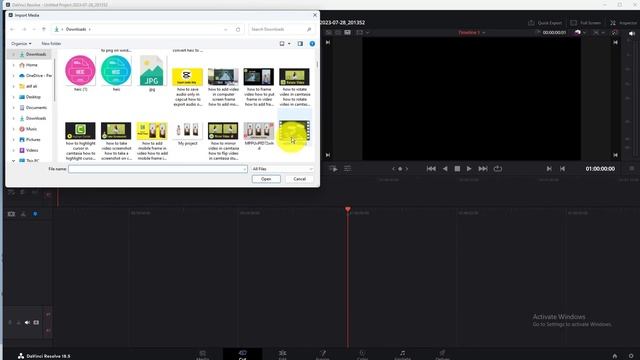Select the jpg image file
640x360 pixels.
point(152,73)
